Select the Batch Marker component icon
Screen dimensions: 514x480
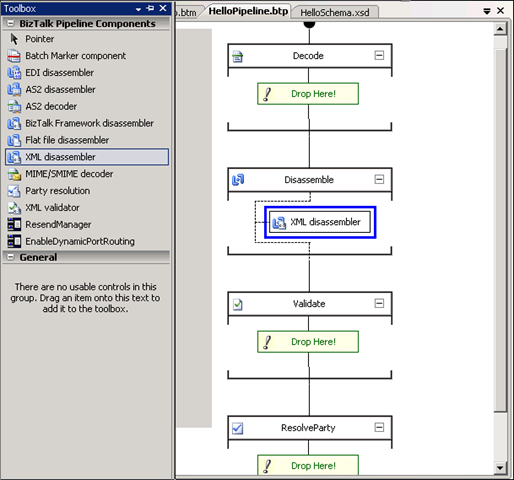pyautogui.click(x=14, y=56)
